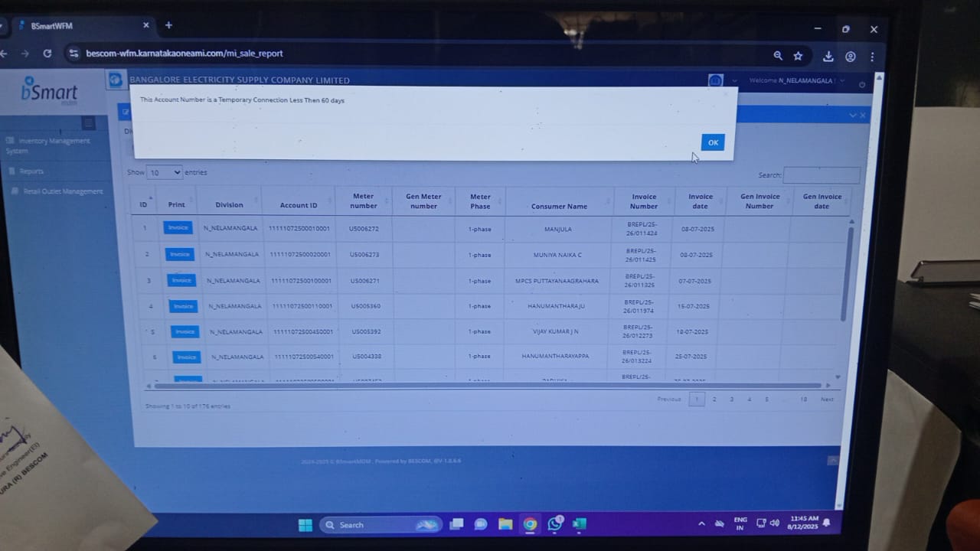Click the power logout icon
Screen dimensions: 980x551
(862, 83)
